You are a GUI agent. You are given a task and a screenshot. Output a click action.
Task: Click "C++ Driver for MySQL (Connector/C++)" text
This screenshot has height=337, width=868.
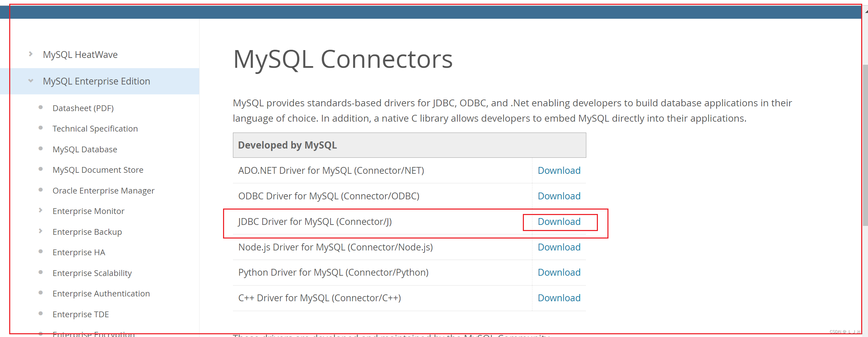point(320,298)
